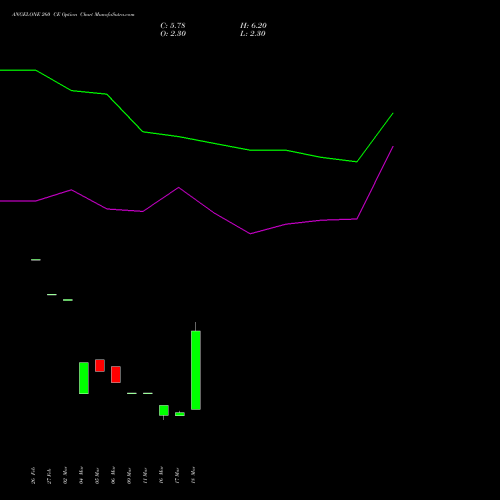Select the red candle for 05 Mar

click(100, 365)
